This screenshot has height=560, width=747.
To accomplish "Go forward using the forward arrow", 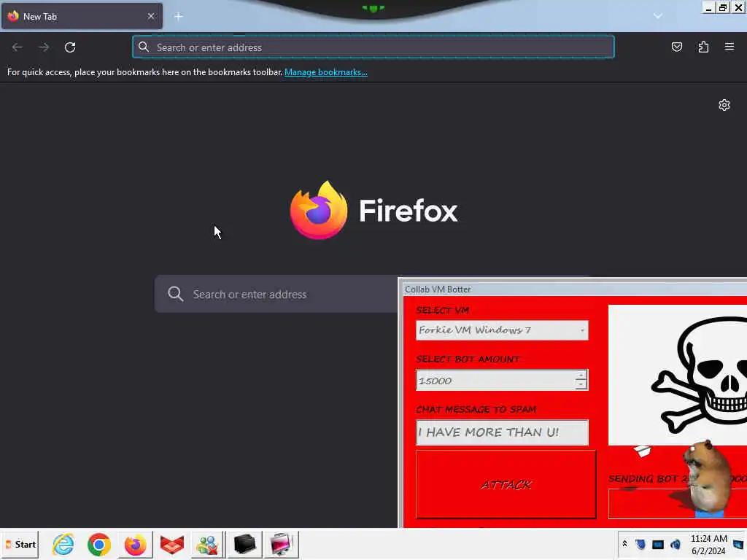I will pyautogui.click(x=44, y=47).
